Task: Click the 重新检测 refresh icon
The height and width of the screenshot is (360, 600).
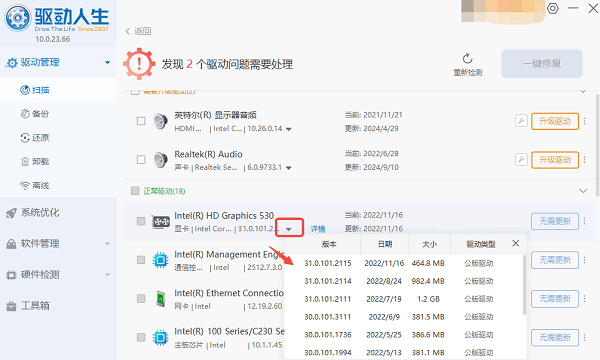Action: 467,59
